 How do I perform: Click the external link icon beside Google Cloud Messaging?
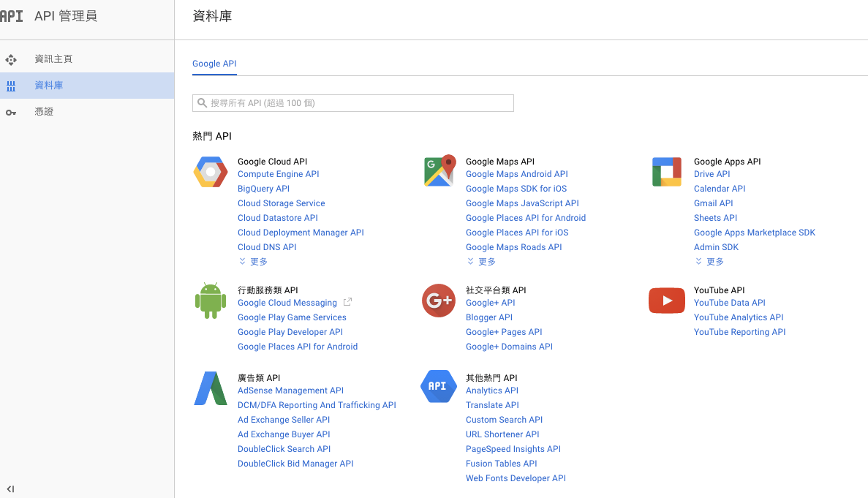[x=348, y=302]
